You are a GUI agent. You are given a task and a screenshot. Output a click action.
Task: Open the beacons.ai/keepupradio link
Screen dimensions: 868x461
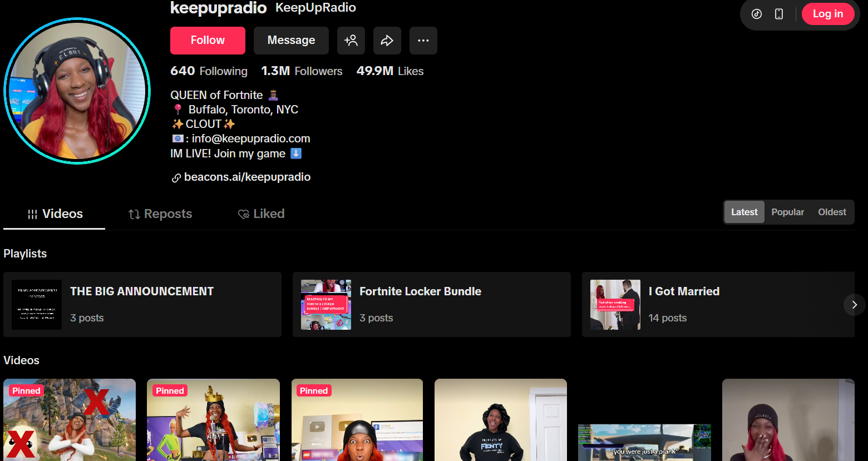247,177
